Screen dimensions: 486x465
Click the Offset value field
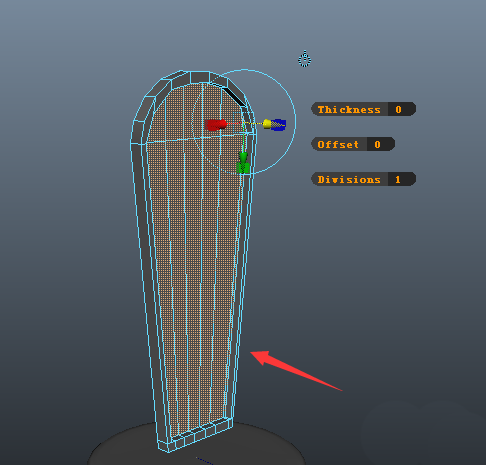(x=381, y=144)
